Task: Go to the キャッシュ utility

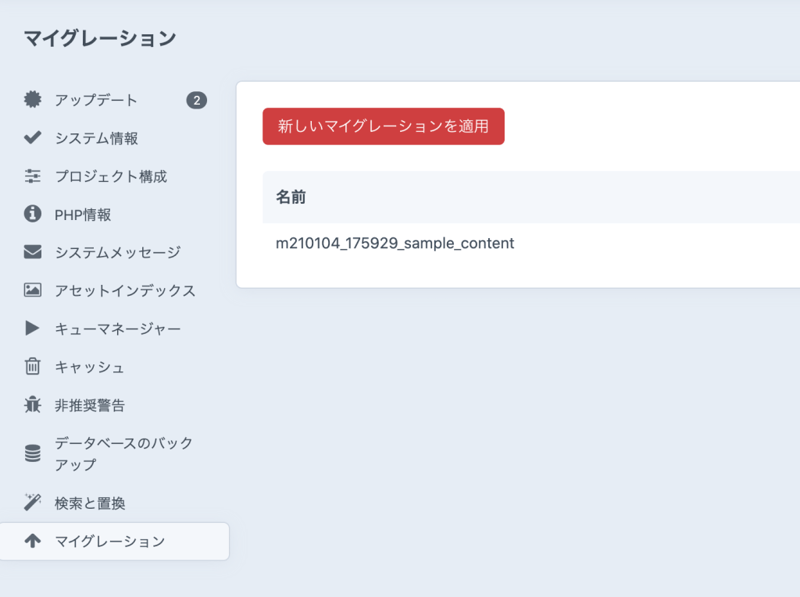Action: [90, 367]
